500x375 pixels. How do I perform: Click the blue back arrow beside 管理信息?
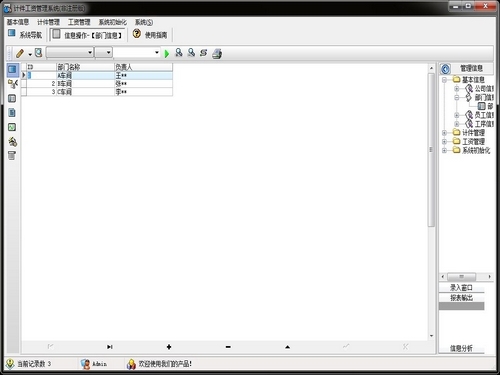(x=445, y=69)
